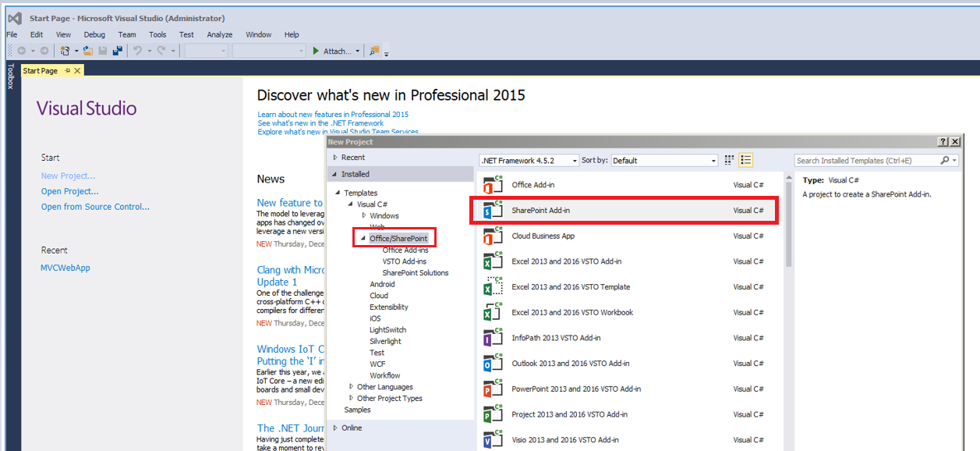
Task: Close the Start Page tab
Action: pyautogui.click(x=78, y=71)
